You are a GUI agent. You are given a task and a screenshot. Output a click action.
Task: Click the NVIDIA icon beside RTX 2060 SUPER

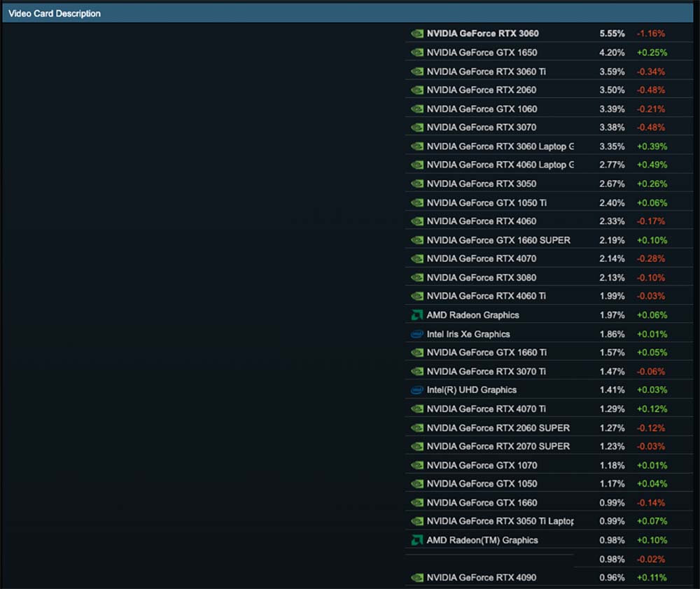point(417,428)
